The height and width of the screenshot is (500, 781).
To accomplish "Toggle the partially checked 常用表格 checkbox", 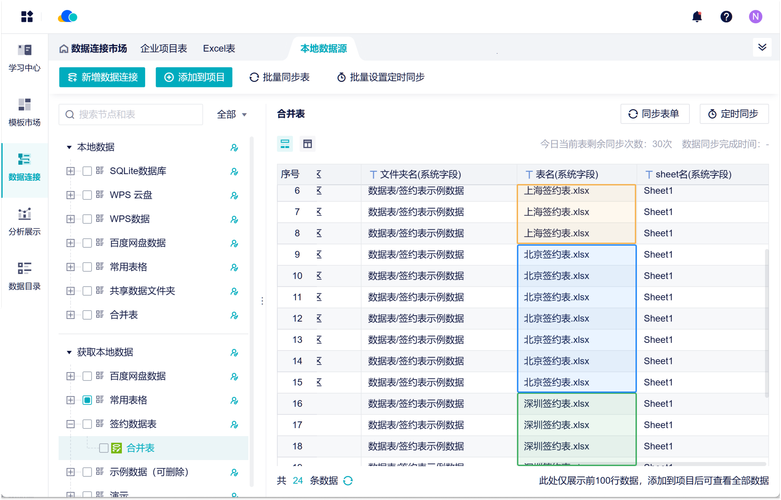I will click(x=87, y=400).
